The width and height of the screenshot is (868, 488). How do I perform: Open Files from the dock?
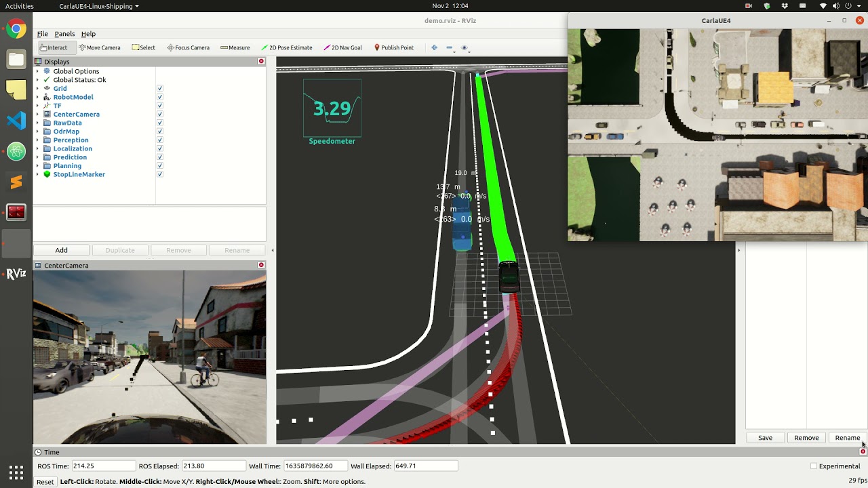click(x=16, y=60)
